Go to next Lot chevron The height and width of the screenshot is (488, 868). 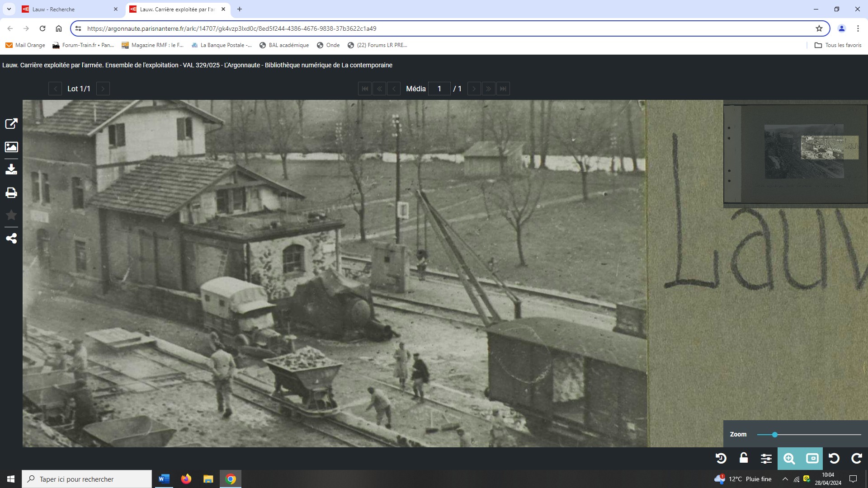click(x=103, y=89)
